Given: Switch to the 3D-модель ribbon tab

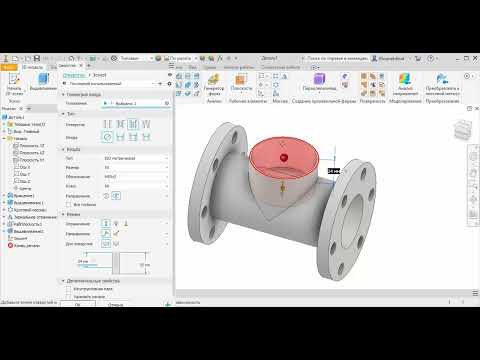Looking at the screenshot, I should pos(32,67).
